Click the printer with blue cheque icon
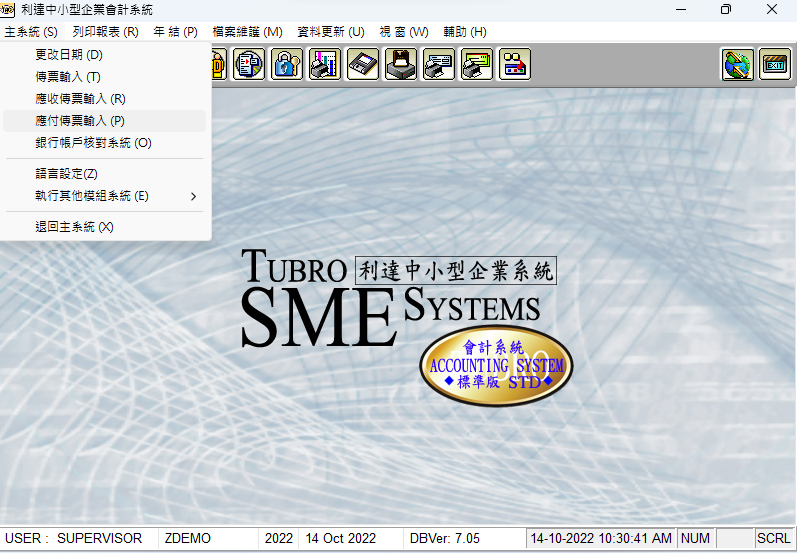Screen dimensions: 797x553 click(x=439, y=64)
